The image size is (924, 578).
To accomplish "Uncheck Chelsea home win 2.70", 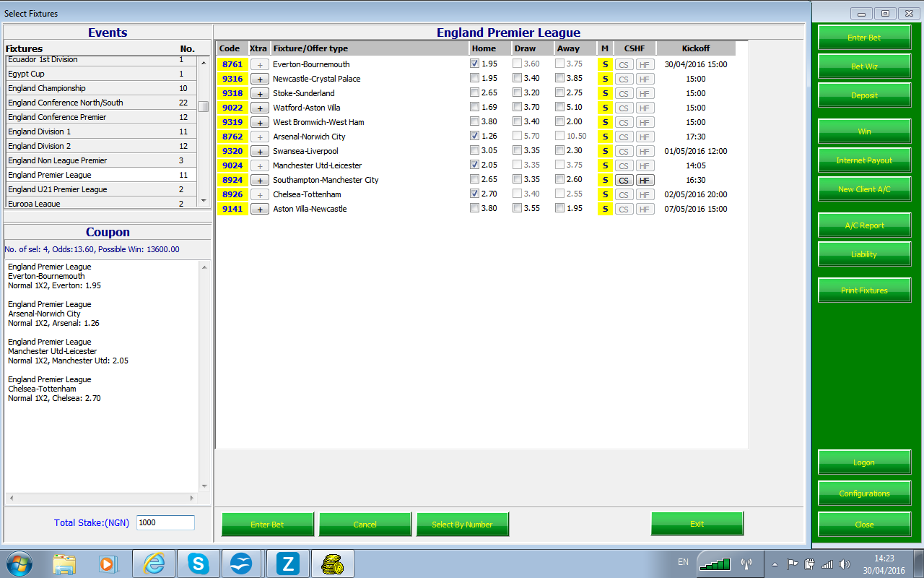I will click(474, 194).
